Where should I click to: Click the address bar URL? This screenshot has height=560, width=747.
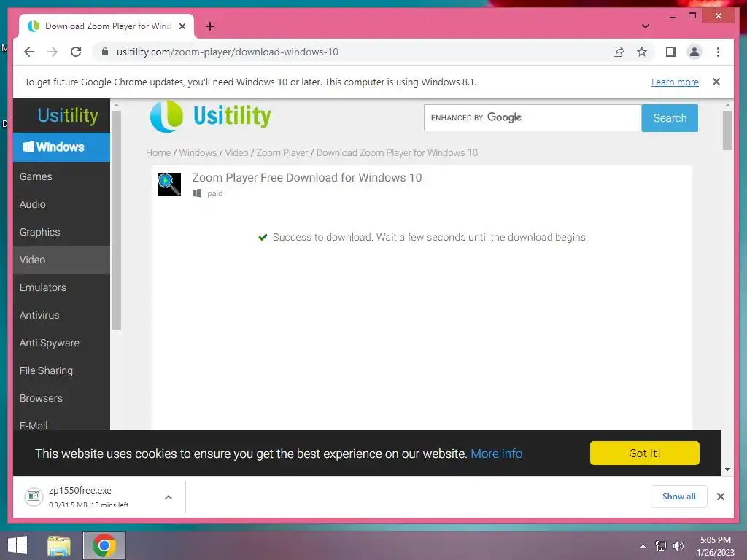228,52
